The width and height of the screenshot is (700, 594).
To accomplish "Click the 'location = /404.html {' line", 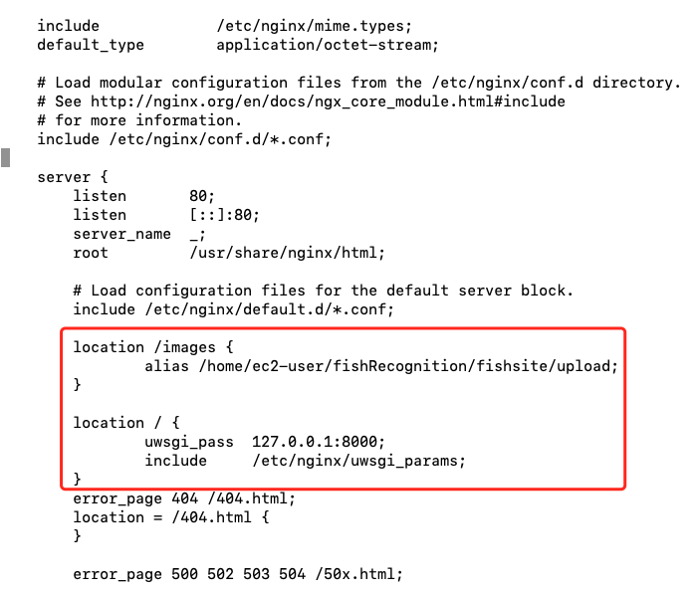I will pos(171,517).
